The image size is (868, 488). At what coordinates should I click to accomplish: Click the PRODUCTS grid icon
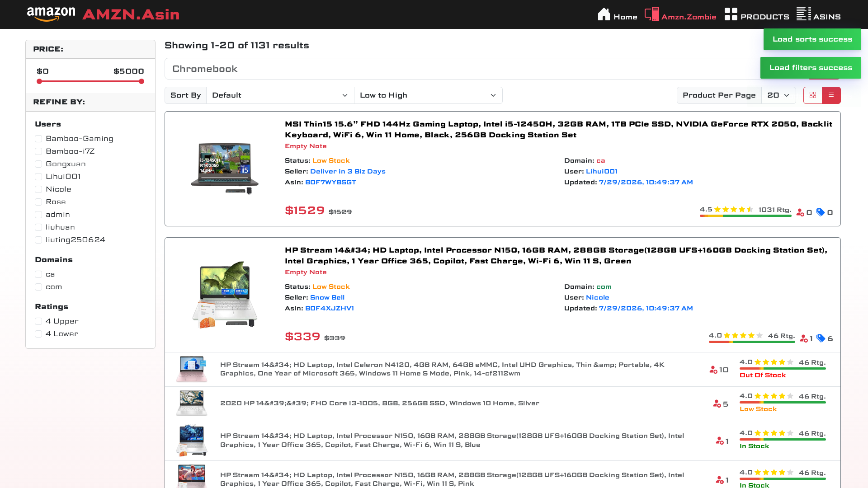click(731, 14)
